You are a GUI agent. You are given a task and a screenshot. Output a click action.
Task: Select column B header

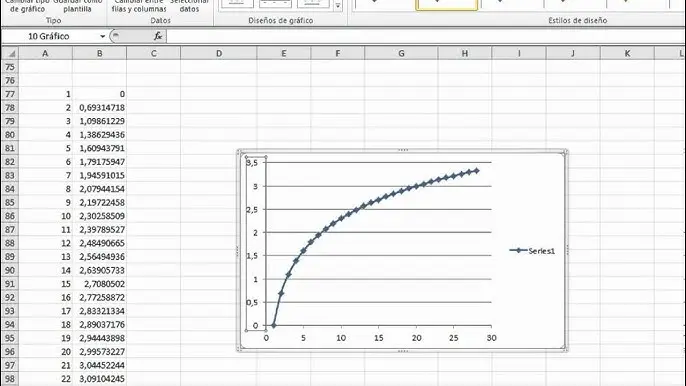point(99,53)
